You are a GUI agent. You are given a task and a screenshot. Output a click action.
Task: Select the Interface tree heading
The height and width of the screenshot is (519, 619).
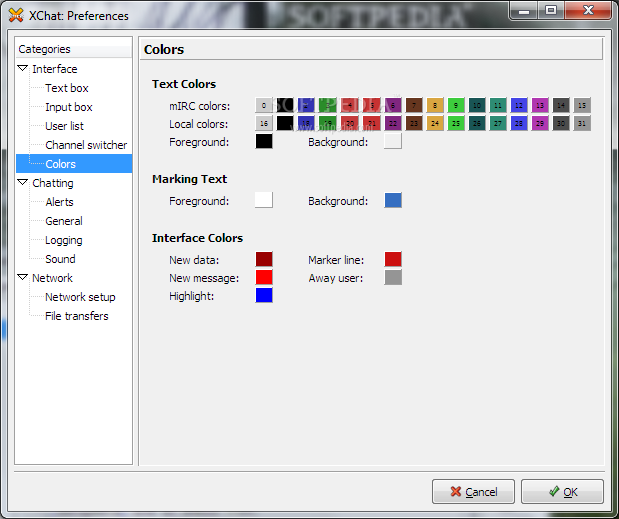(54, 69)
